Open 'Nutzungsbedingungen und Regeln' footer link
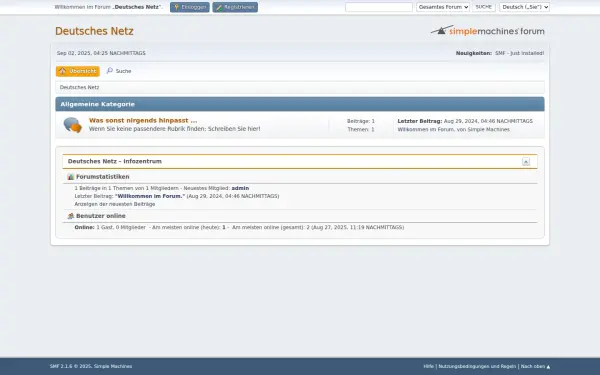 (477, 366)
